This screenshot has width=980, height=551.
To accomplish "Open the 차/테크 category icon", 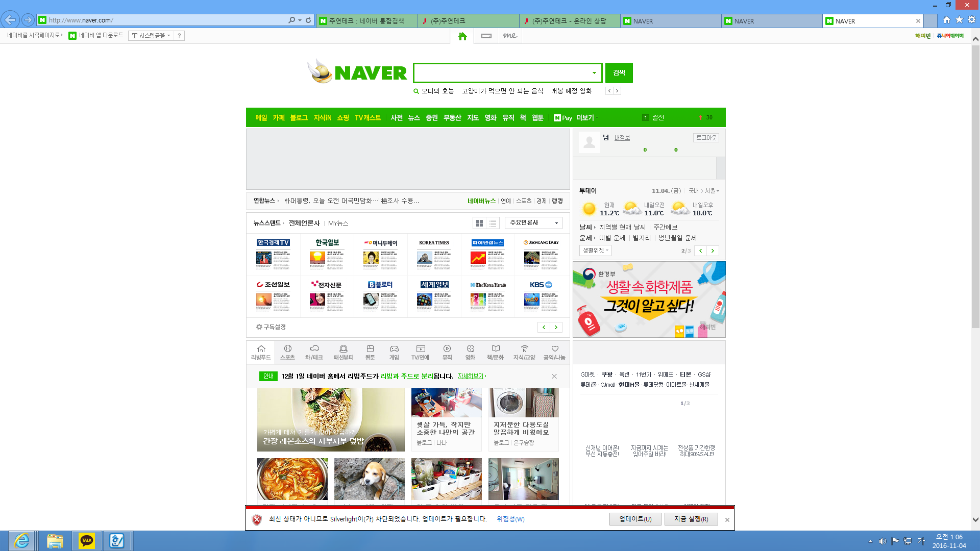I will pos(314,353).
